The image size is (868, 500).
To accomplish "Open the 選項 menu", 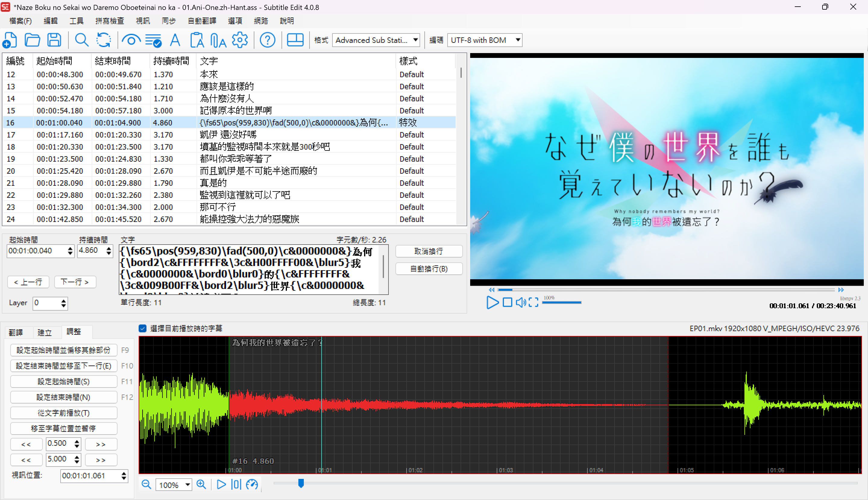I will coord(235,21).
